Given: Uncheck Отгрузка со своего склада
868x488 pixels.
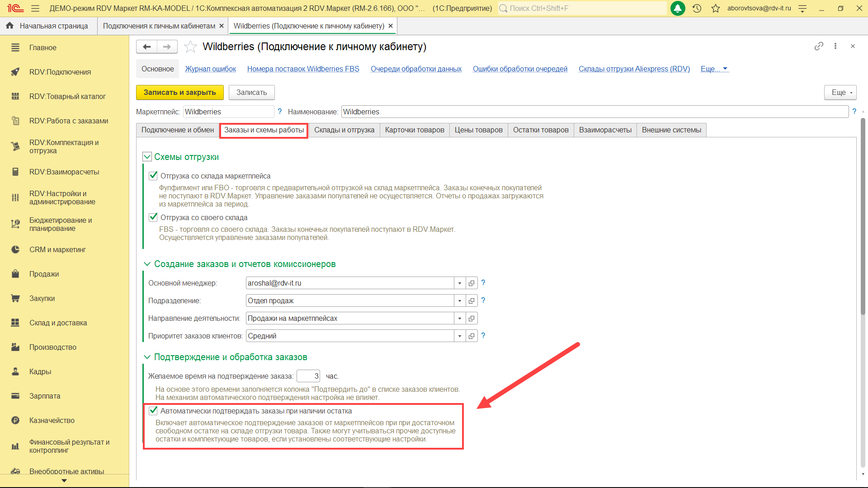Looking at the screenshot, I should 153,217.
